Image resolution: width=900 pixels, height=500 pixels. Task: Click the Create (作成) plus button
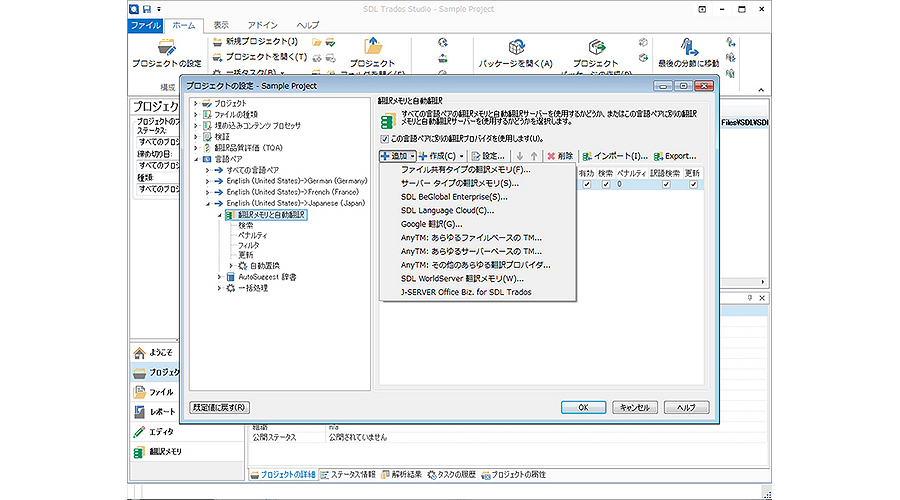[437, 156]
